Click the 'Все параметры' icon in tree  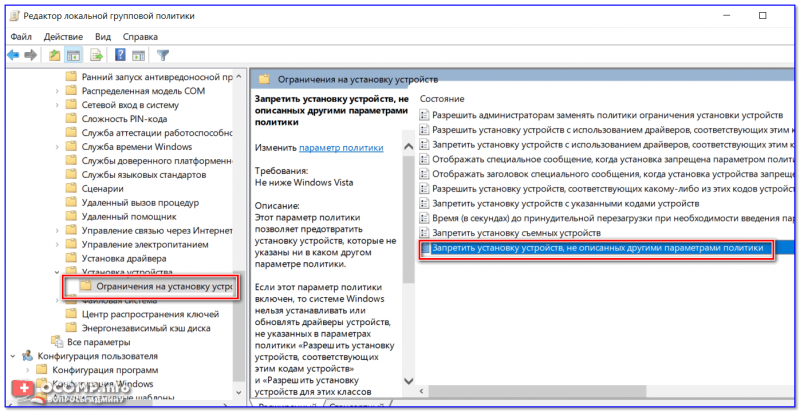[x=57, y=341]
